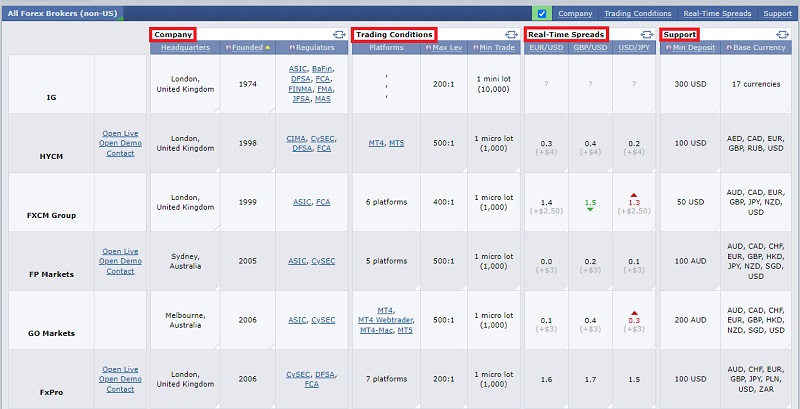Viewport: 800px width, 409px height.
Task: Toggle the green checkbox in the top bar
Action: coord(542,13)
